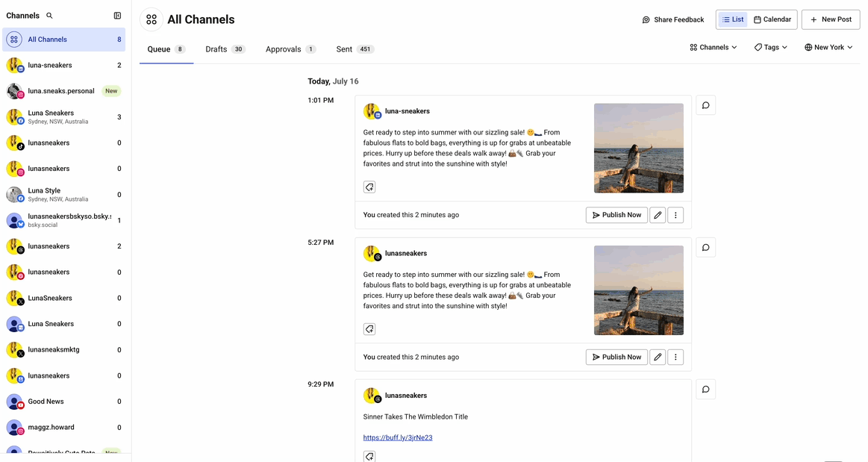Open the Drafts tab

tap(225, 49)
